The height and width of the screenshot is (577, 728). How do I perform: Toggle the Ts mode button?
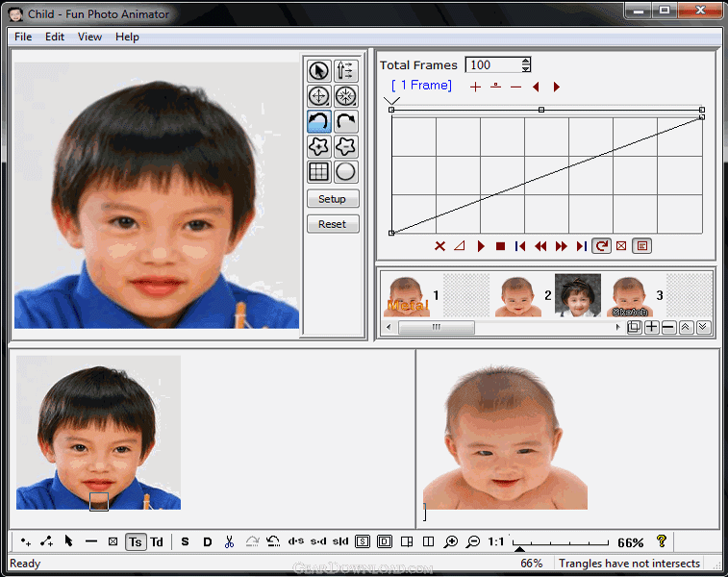(x=135, y=542)
